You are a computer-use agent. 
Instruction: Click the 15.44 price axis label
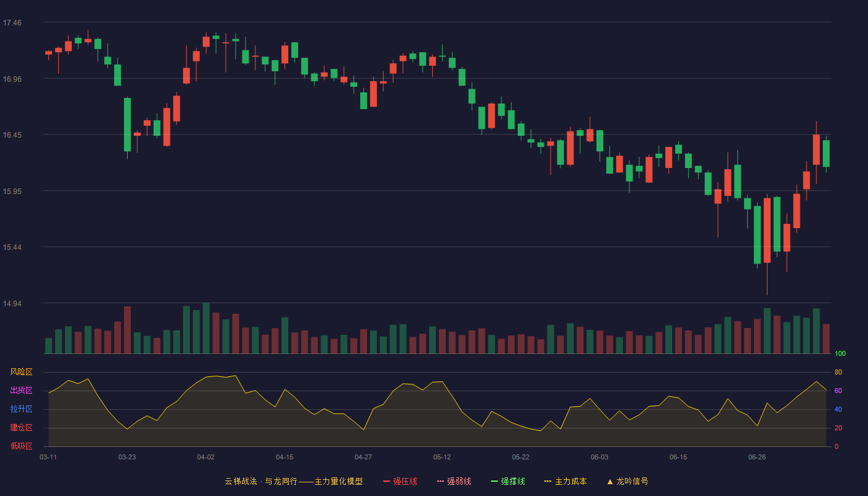[x=12, y=247]
